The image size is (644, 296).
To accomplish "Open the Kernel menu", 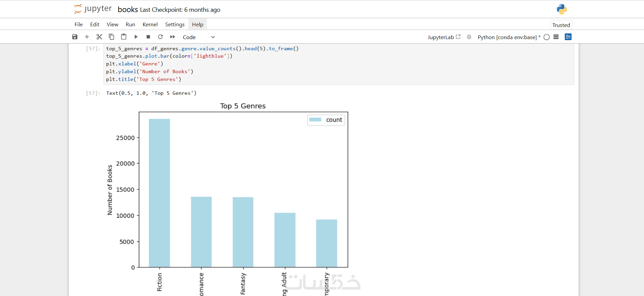I will 150,24.
